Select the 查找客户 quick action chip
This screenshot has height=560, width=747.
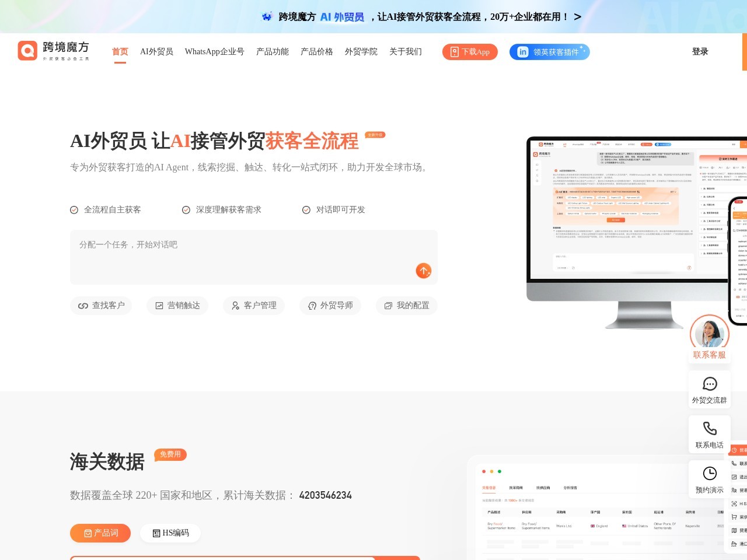click(x=102, y=305)
